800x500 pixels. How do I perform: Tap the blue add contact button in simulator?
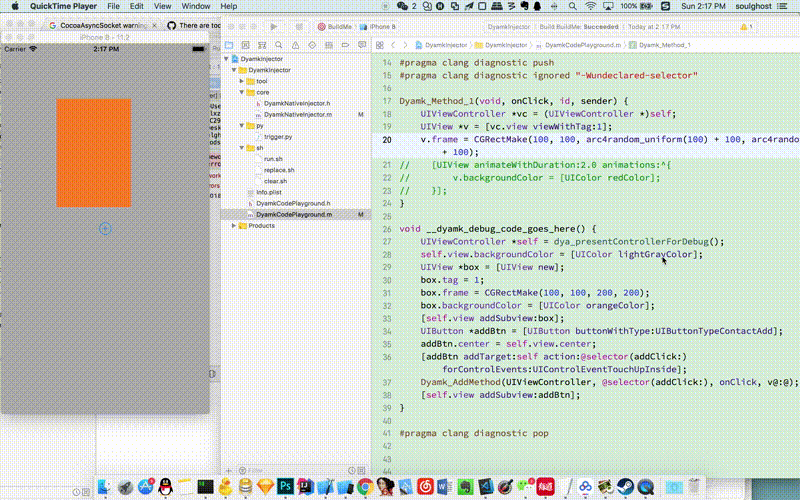click(105, 229)
